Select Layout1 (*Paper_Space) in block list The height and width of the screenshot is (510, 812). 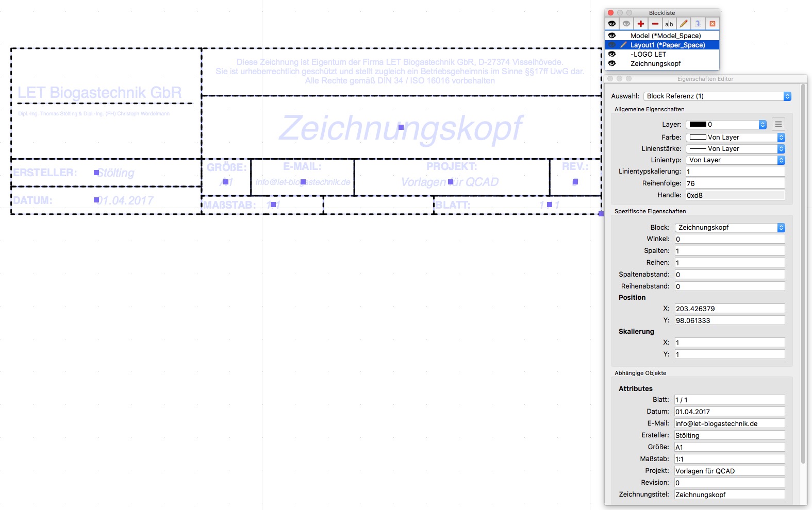pyautogui.click(x=667, y=45)
